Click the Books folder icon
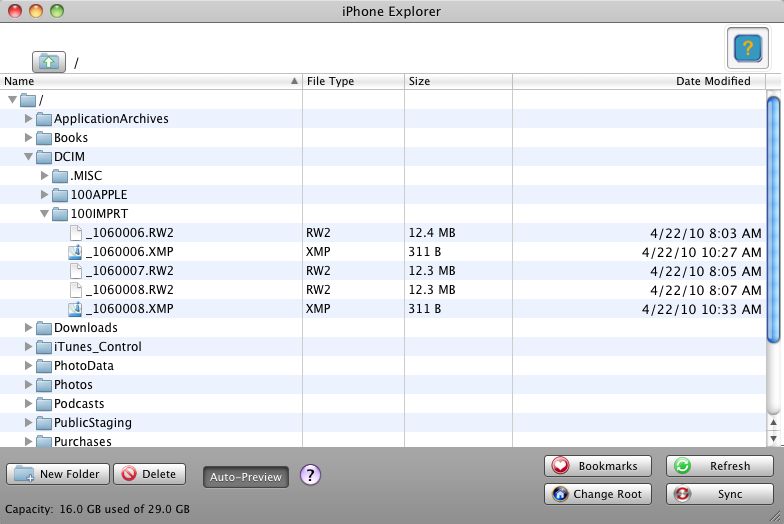The height and width of the screenshot is (524, 784). 44,138
